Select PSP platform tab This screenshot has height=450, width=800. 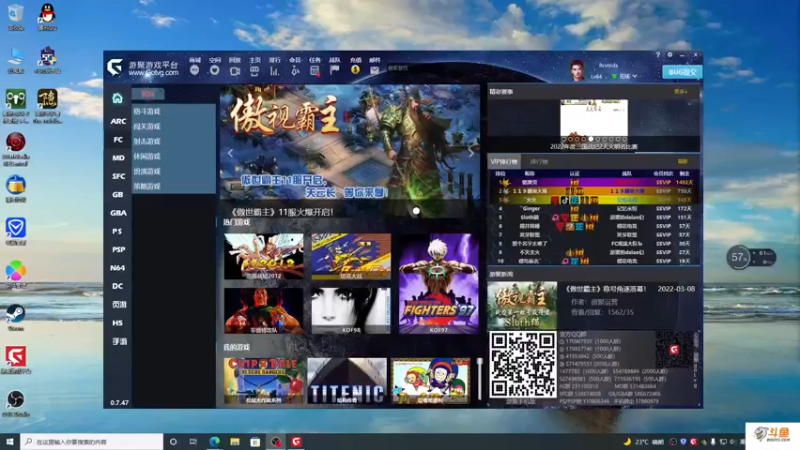(x=118, y=249)
